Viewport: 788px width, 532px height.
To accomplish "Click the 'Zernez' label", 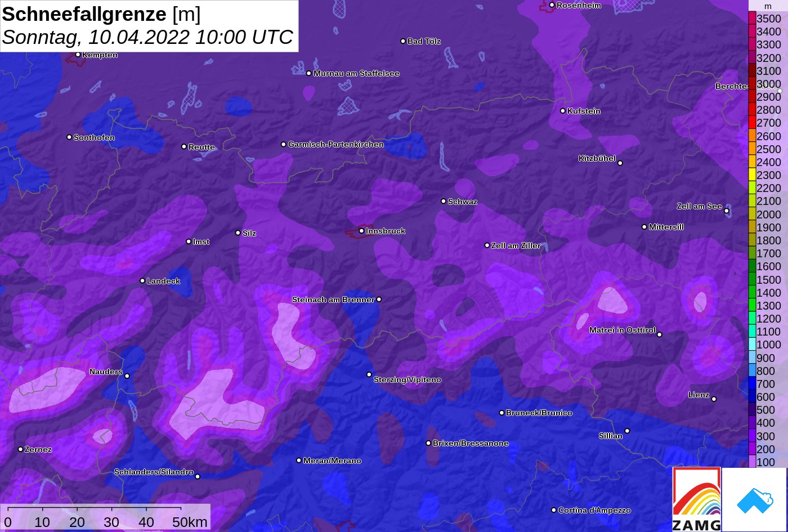I will [x=38, y=449].
